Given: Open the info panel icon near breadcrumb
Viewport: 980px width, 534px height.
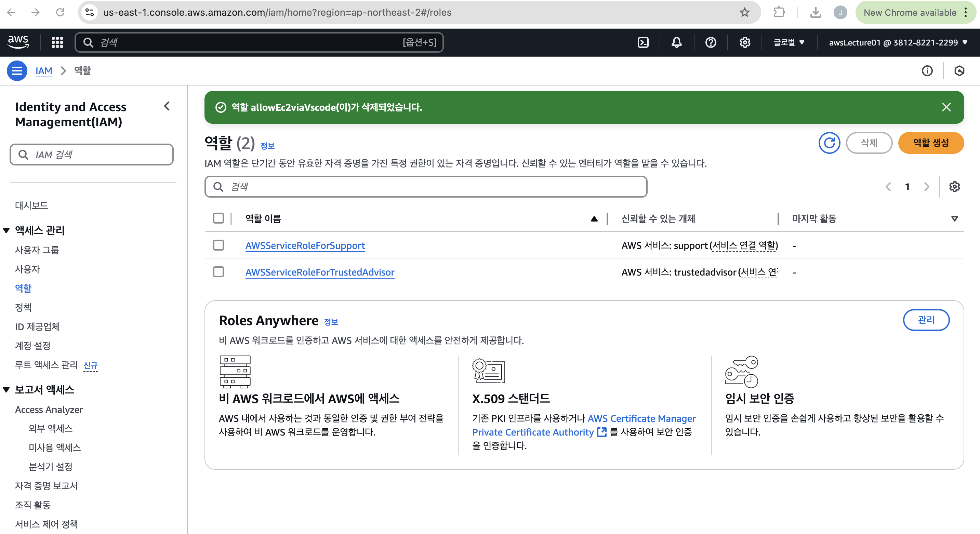Looking at the screenshot, I should tap(927, 71).
